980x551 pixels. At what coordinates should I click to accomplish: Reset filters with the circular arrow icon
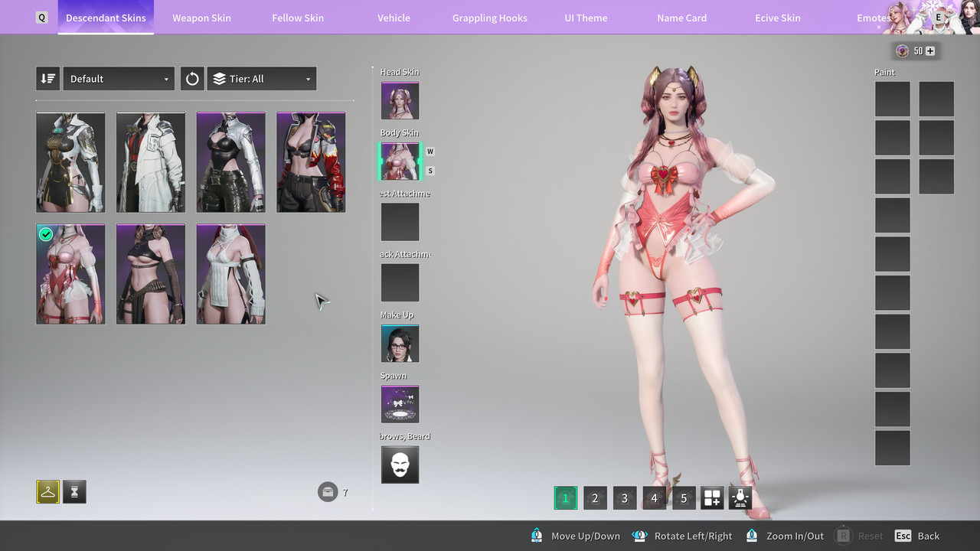click(192, 79)
